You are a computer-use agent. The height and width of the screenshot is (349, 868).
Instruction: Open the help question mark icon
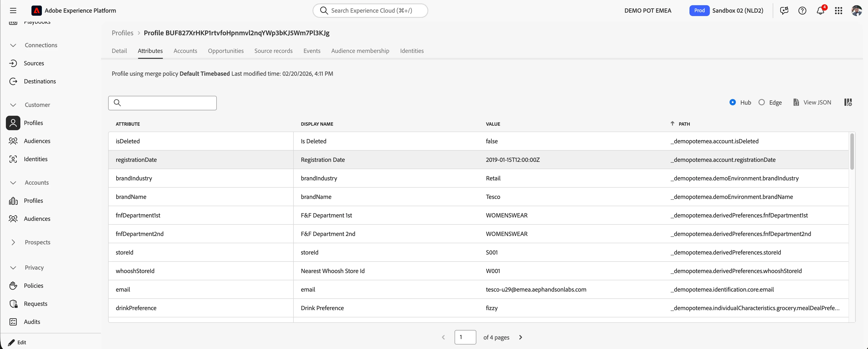pos(802,10)
